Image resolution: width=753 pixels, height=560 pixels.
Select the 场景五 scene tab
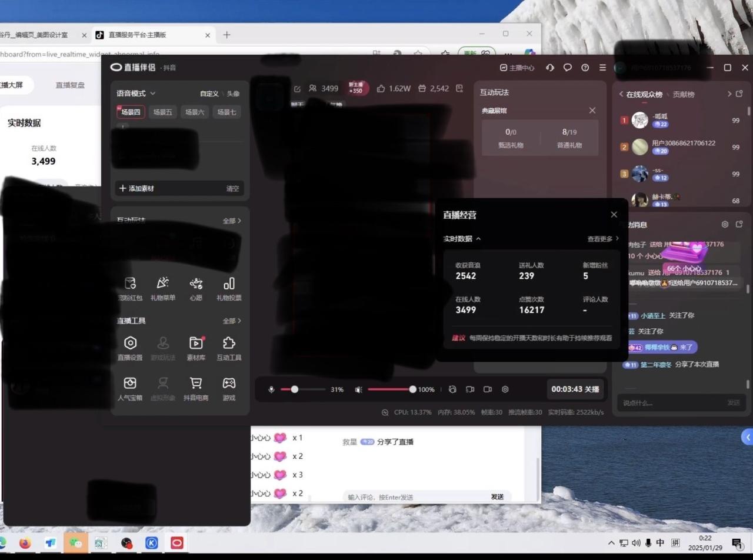pos(163,112)
